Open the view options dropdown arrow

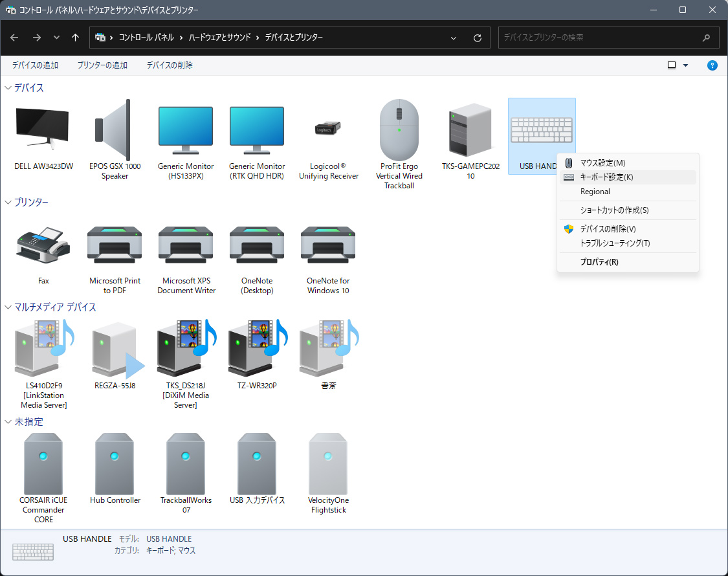point(686,65)
